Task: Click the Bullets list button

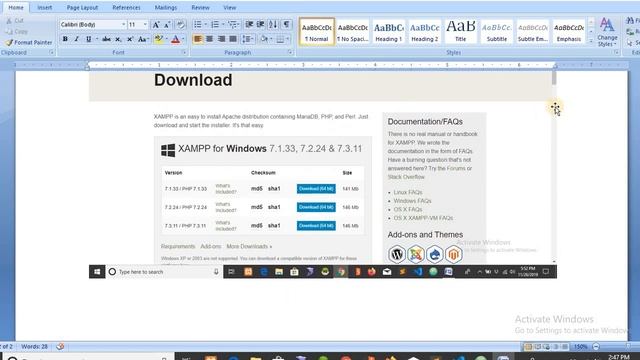Action: tap(198, 24)
